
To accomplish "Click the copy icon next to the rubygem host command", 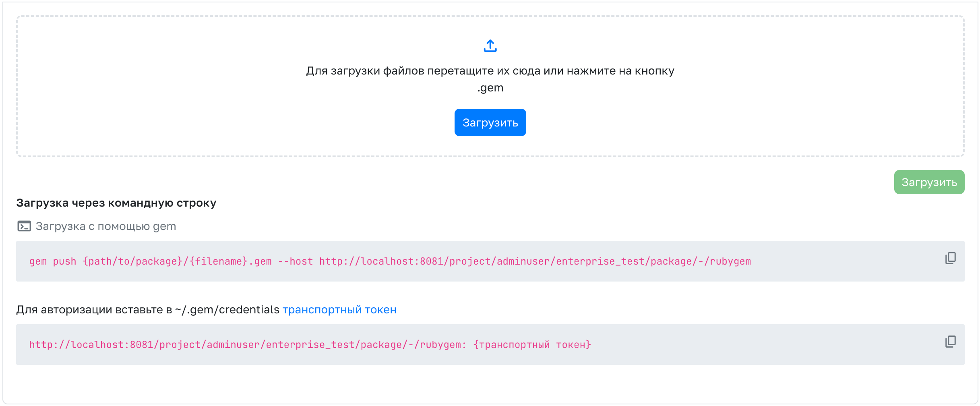I will coord(950,258).
